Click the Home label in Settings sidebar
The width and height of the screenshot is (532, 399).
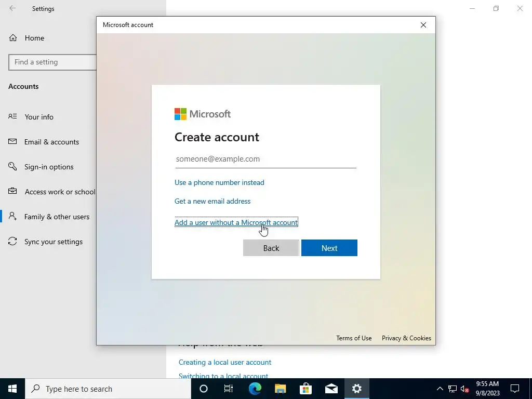click(x=34, y=38)
